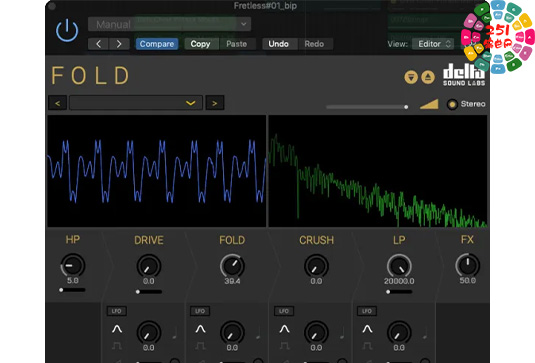Click the round down-triangle preset load icon
This screenshot has width=535, height=363.
click(411, 77)
